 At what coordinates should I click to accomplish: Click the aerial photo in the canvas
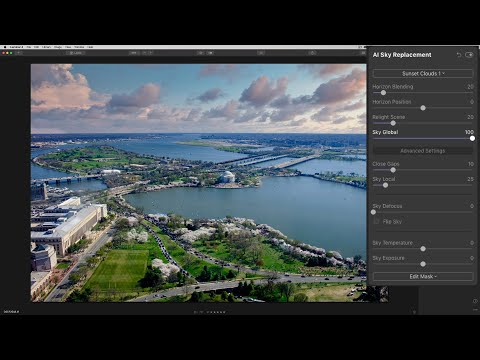click(199, 183)
